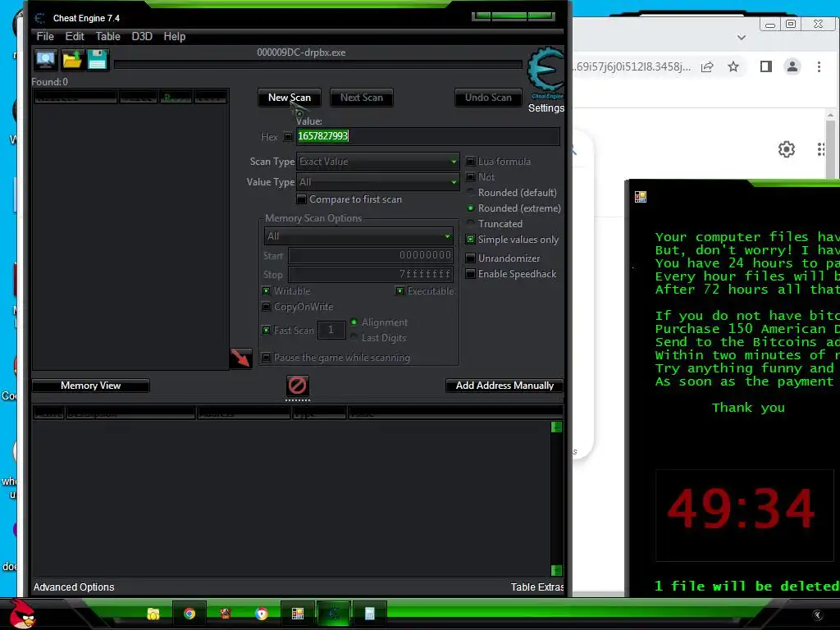Viewport: 840px width, 630px height.
Task: Open the D3D menu
Action: click(x=142, y=36)
